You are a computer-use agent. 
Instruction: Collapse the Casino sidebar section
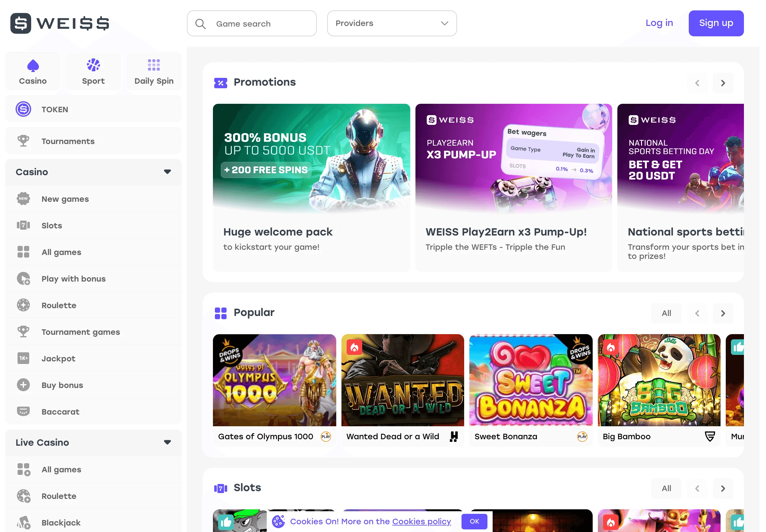point(168,172)
